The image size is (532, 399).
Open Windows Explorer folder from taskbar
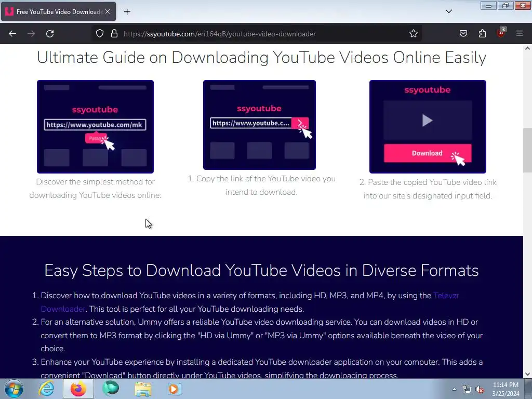click(x=143, y=389)
